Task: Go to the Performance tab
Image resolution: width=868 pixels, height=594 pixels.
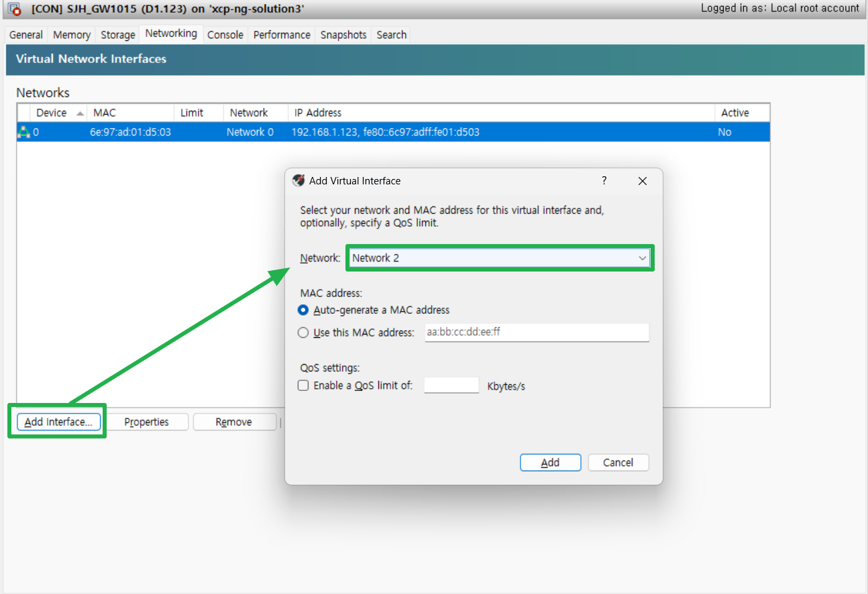Action: click(282, 35)
